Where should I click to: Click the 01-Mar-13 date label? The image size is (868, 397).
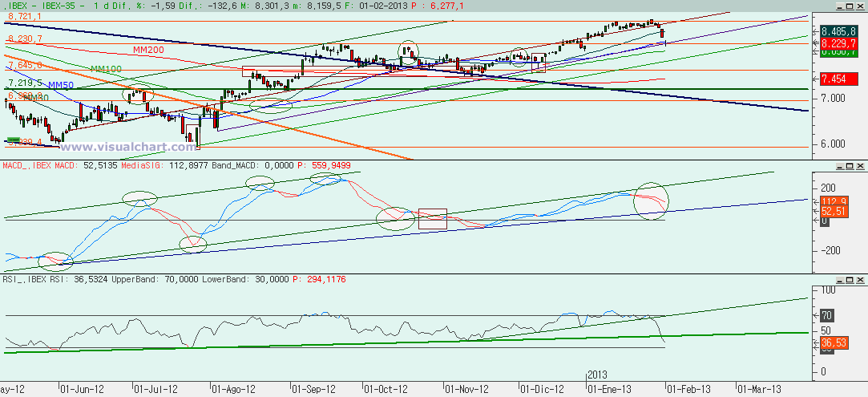[759, 389]
